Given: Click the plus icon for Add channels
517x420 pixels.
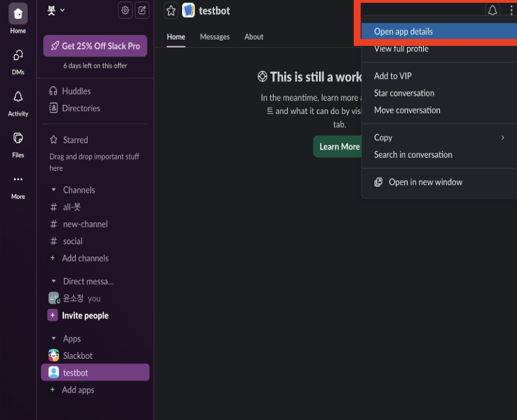Looking at the screenshot, I should click(52, 258).
